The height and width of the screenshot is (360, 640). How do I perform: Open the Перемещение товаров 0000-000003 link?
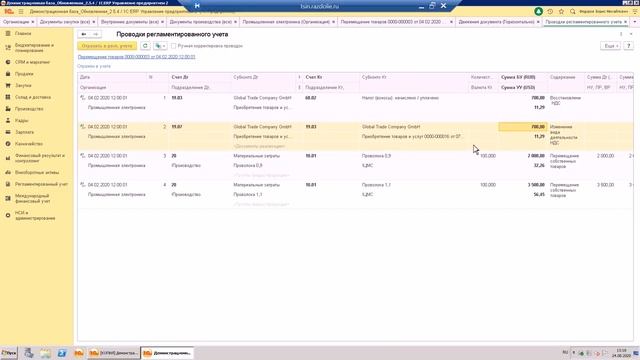pyautogui.click(x=136, y=57)
